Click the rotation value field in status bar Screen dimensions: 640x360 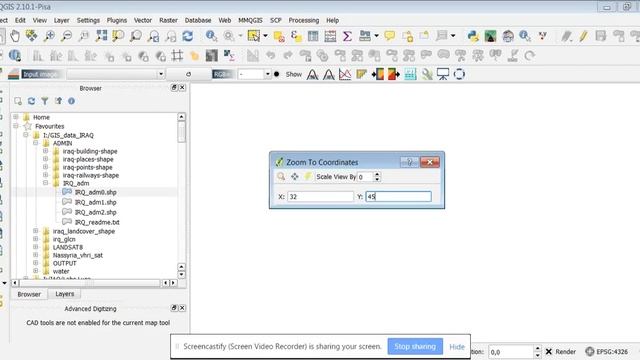(x=511, y=351)
